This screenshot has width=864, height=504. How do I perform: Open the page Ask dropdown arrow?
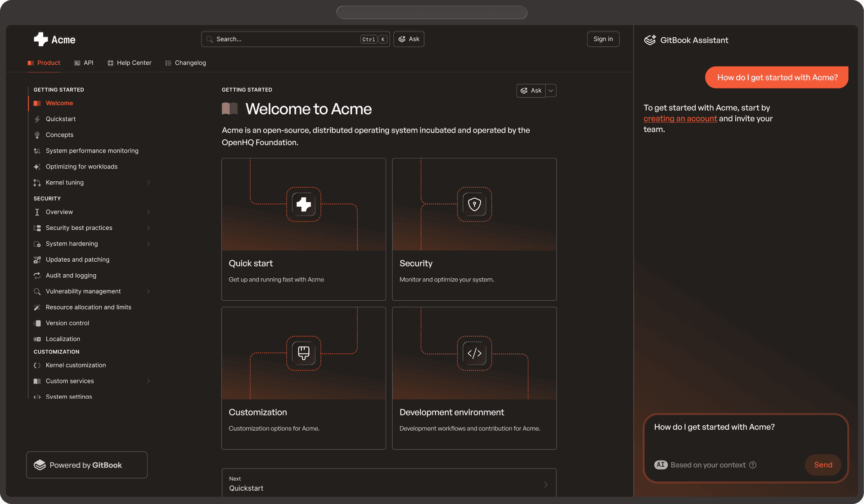(551, 91)
